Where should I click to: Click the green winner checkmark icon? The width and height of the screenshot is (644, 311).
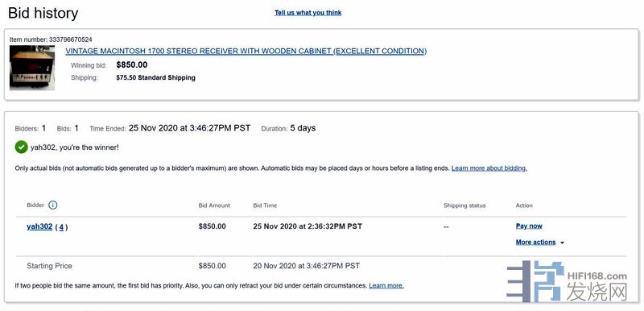click(22, 147)
